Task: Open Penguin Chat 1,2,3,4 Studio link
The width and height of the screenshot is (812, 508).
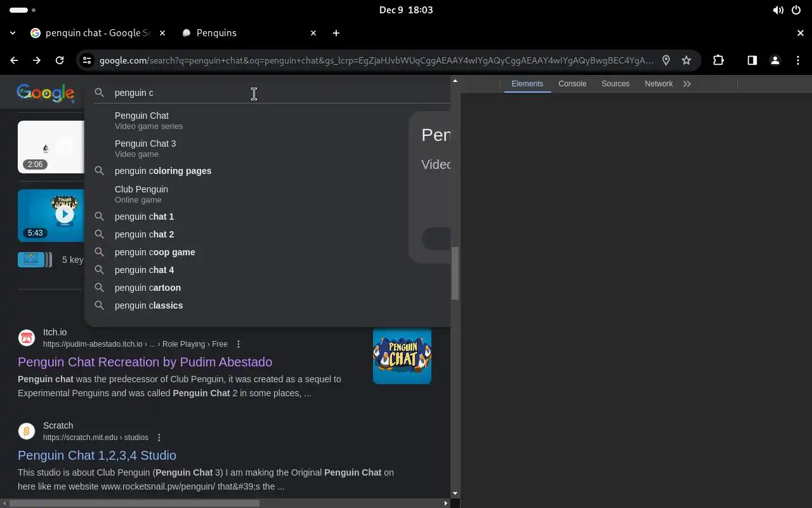Action: [x=97, y=455]
